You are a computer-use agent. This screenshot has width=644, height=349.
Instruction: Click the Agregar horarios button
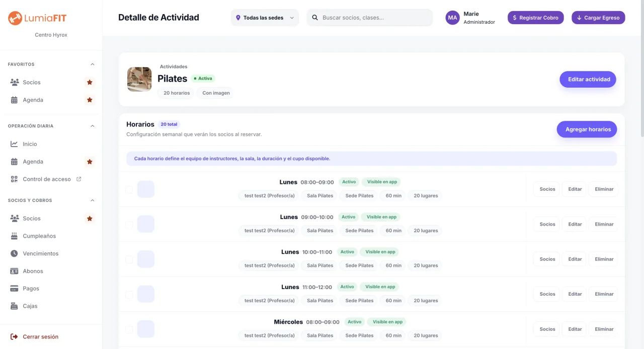tap(587, 129)
